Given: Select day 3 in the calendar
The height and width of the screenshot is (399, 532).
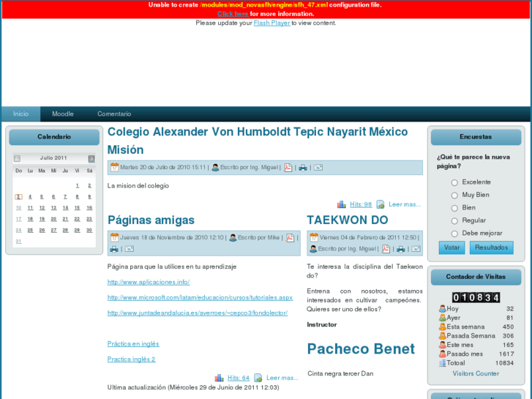Looking at the screenshot, I should tap(19, 197).
